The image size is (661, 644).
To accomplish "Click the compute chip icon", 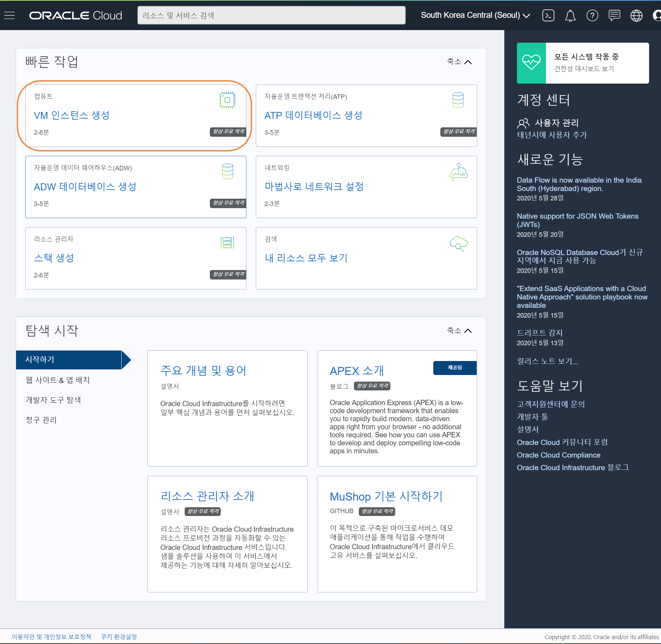I will 227,100.
